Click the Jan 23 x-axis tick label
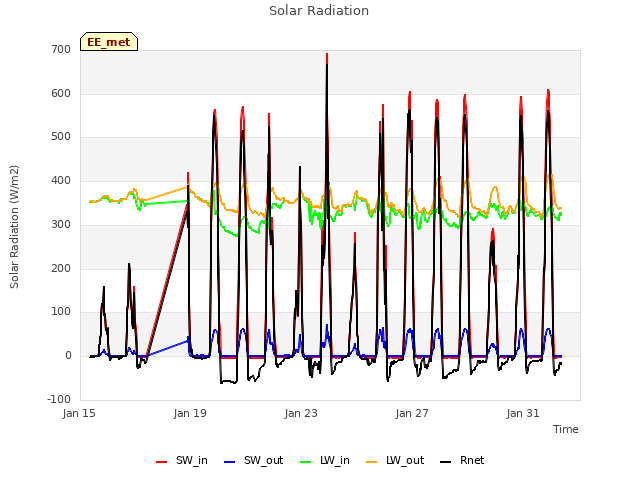Image resolution: width=640 pixels, height=480 pixels. tap(301, 413)
